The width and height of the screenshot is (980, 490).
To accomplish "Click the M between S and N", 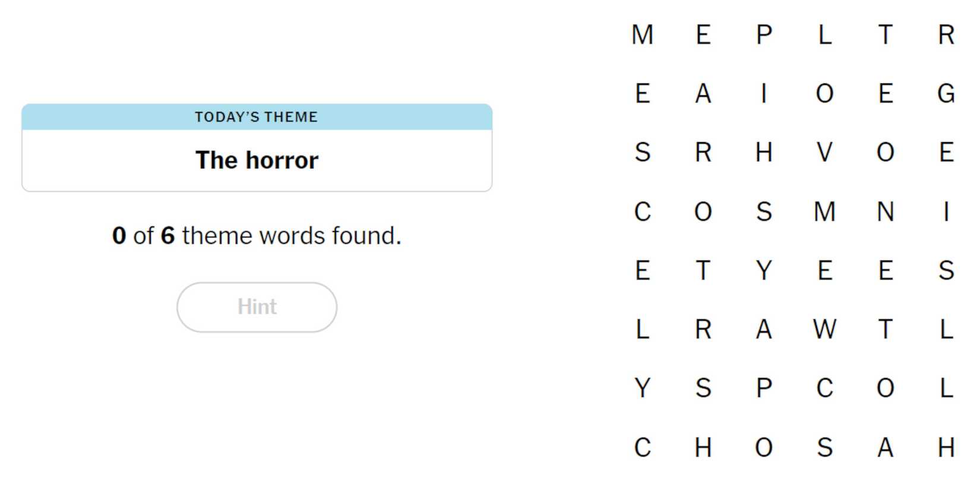I will tap(824, 212).
